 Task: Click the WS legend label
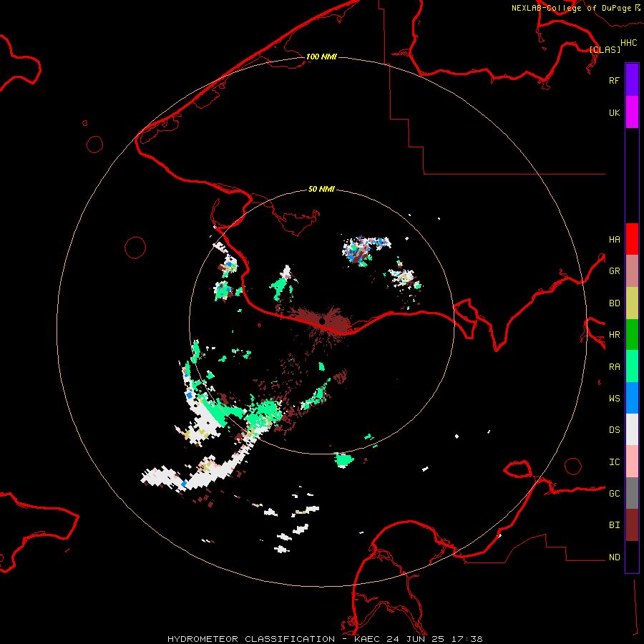[x=614, y=399]
